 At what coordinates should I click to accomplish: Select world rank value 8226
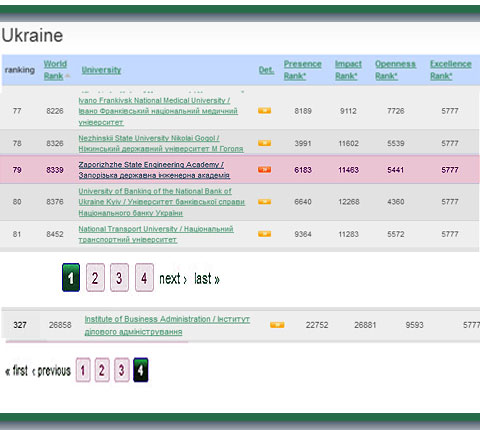[55, 111]
